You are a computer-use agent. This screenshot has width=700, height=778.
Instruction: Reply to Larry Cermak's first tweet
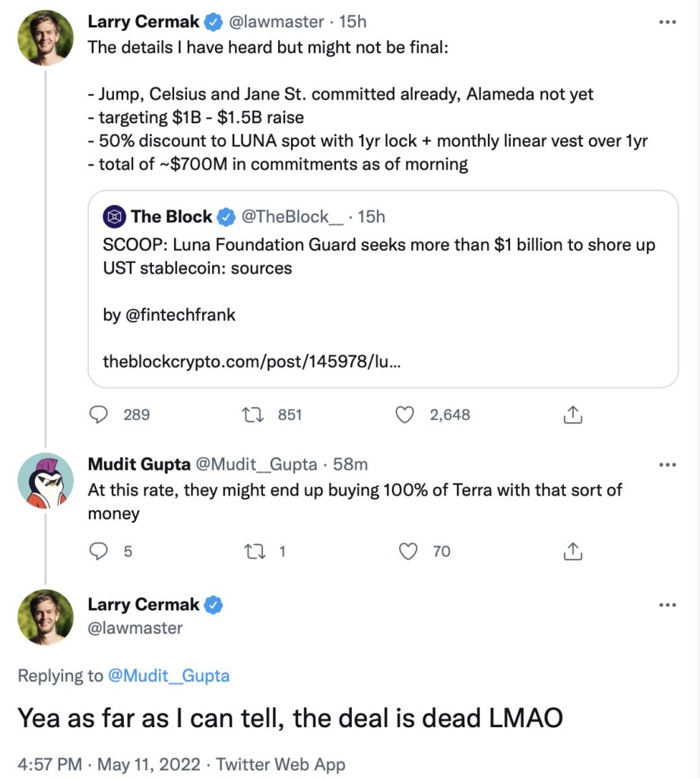coord(100,414)
